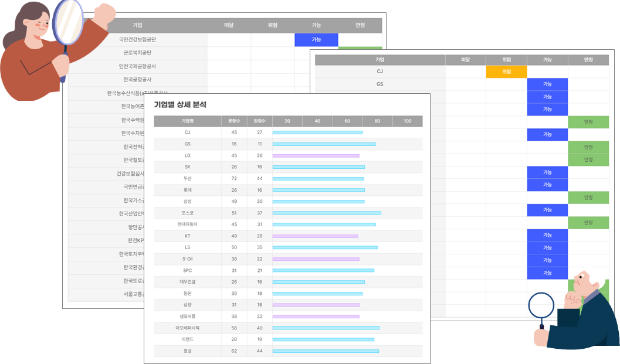Click 원점수 value 37 in 포스코 row

coord(259,213)
